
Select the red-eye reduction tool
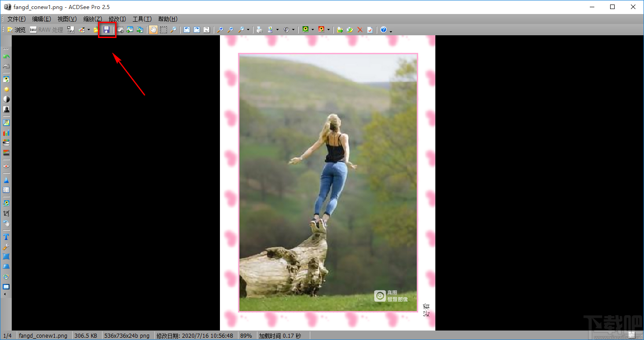click(x=6, y=166)
